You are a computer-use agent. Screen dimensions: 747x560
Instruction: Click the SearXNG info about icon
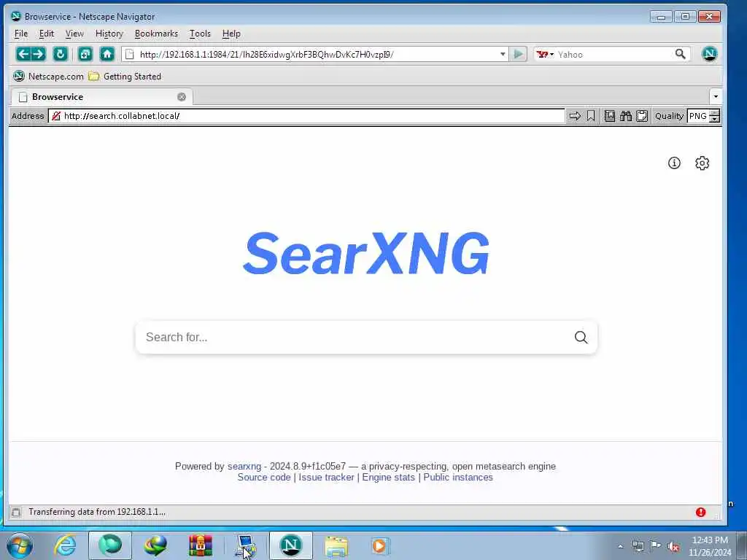pyautogui.click(x=673, y=163)
